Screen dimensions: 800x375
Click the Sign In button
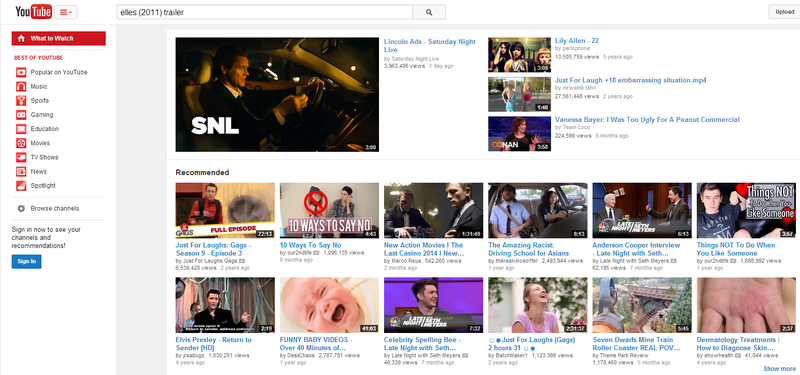point(27,262)
